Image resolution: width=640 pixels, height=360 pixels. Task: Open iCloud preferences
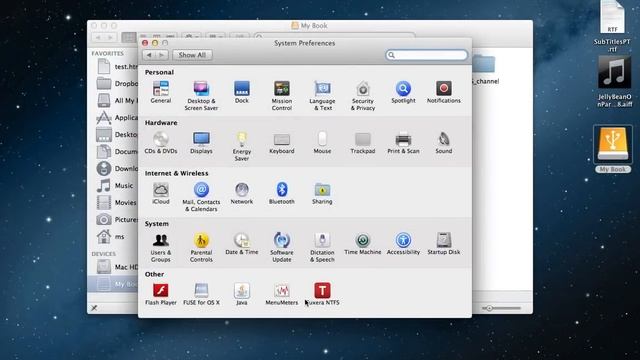pos(161,193)
